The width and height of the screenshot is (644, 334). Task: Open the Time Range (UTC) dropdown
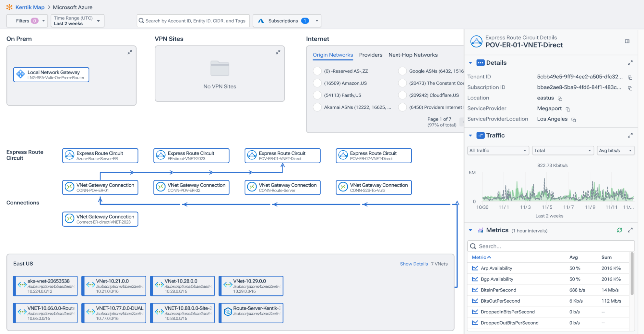click(78, 21)
